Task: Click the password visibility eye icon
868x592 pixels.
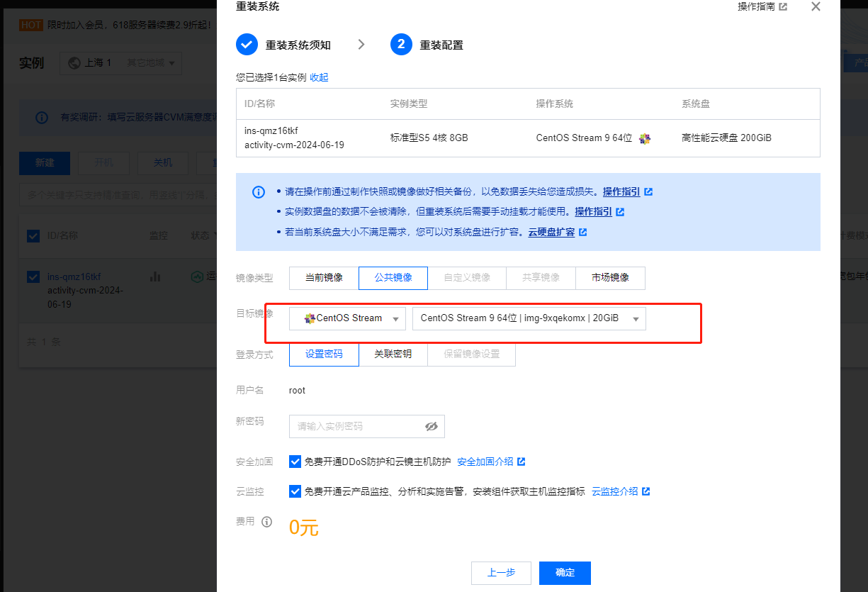Action: [x=431, y=427]
